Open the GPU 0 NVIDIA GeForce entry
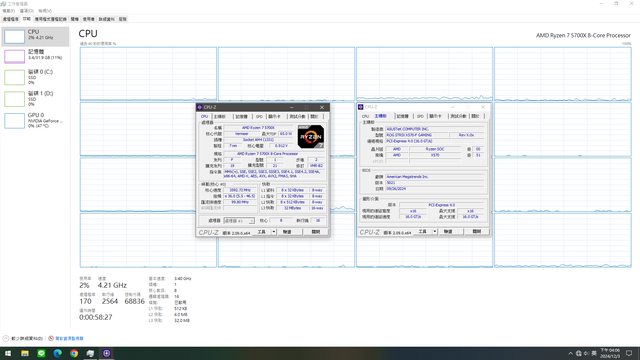This screenshot has height=360, width=640. [x=35, y=120]
